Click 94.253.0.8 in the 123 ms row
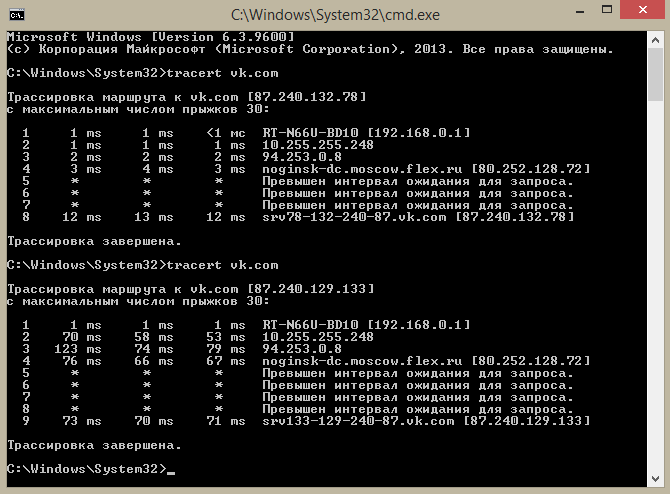The width and height of the screenshot is (670, 494). pyautogui.click(x=302, y=349)
